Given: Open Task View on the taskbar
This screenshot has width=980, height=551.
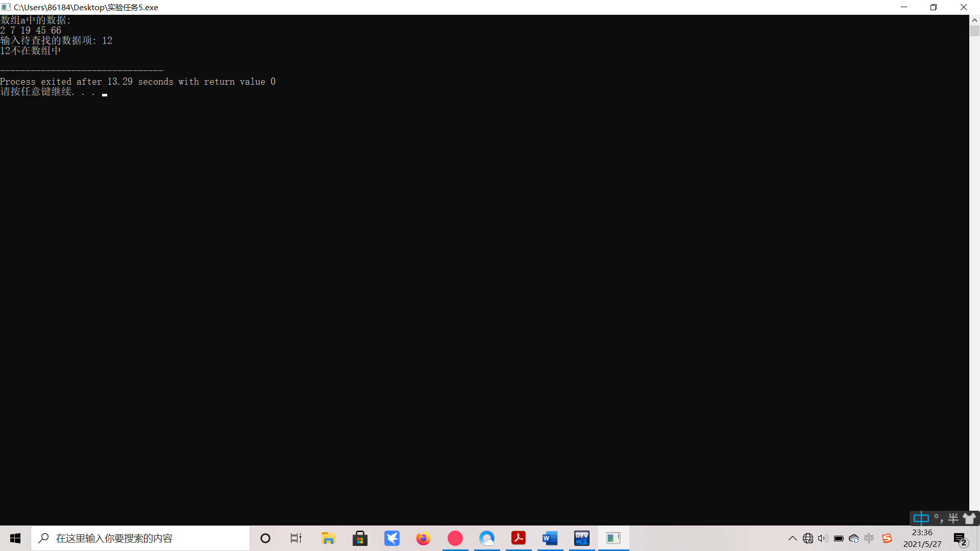Looking at the screenshot, I should pos(296,538).
